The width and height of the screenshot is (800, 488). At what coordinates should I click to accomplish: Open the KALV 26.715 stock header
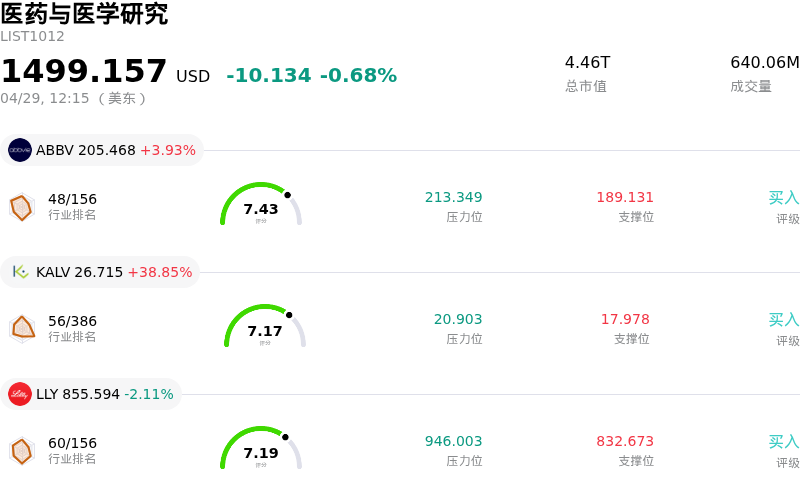pyautogui.click(x=100, y=272)
